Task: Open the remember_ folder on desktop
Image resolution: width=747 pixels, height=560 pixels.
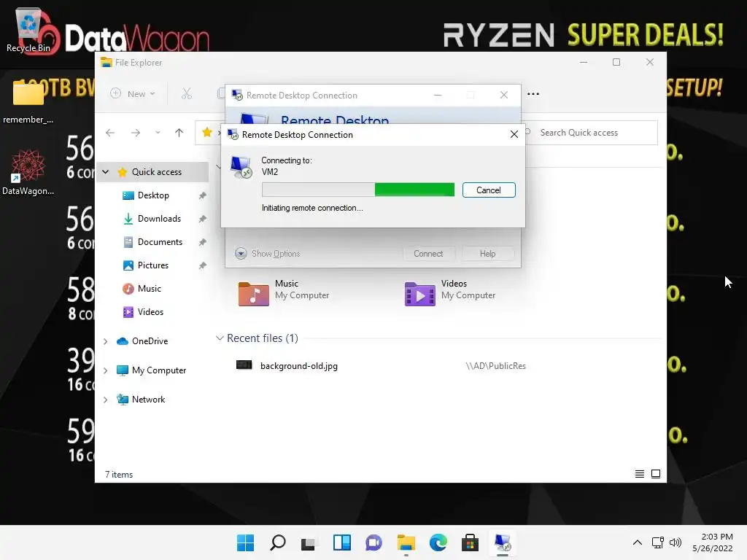Action: [x=28, y=101]
